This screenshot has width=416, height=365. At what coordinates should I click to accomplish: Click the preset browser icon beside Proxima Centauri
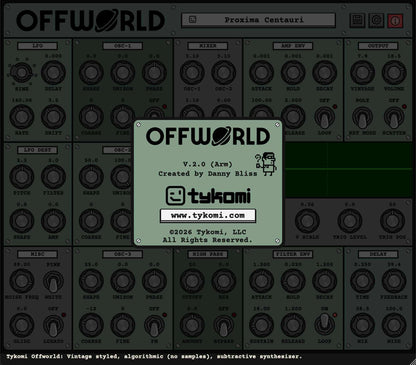coord(192,20)
